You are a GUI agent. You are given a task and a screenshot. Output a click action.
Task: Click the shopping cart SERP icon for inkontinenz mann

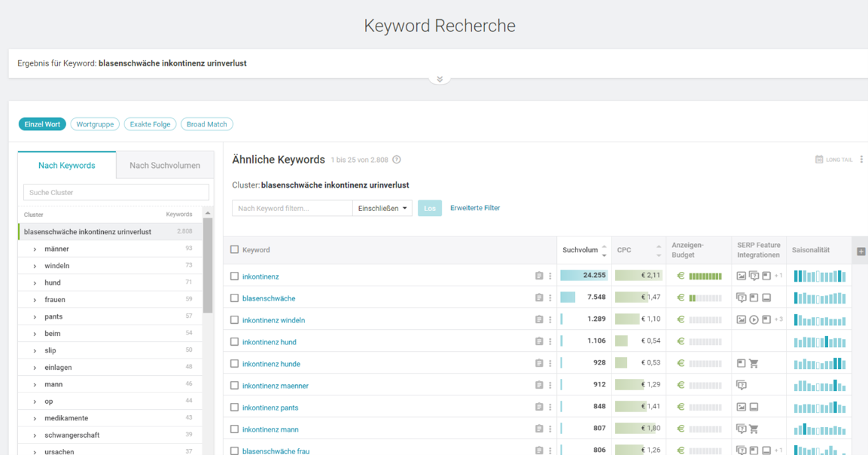(x=754, y=429)
